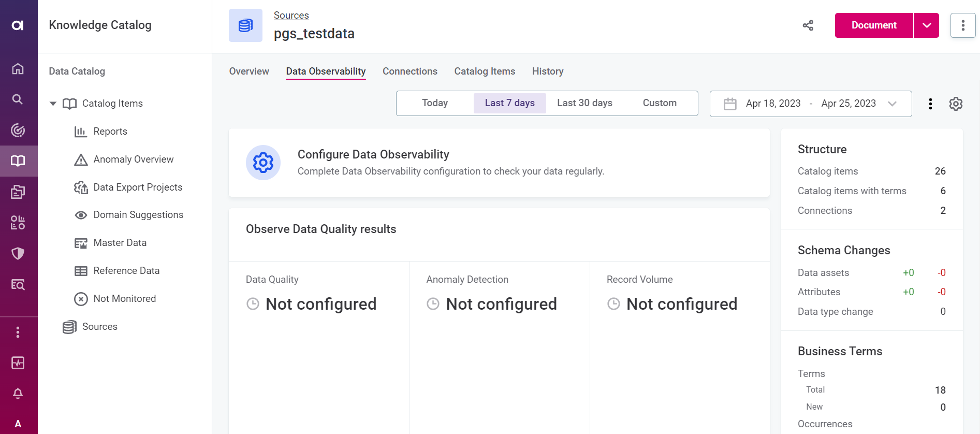Open the Document button dropdown arrow

click(x=926, y=25)
